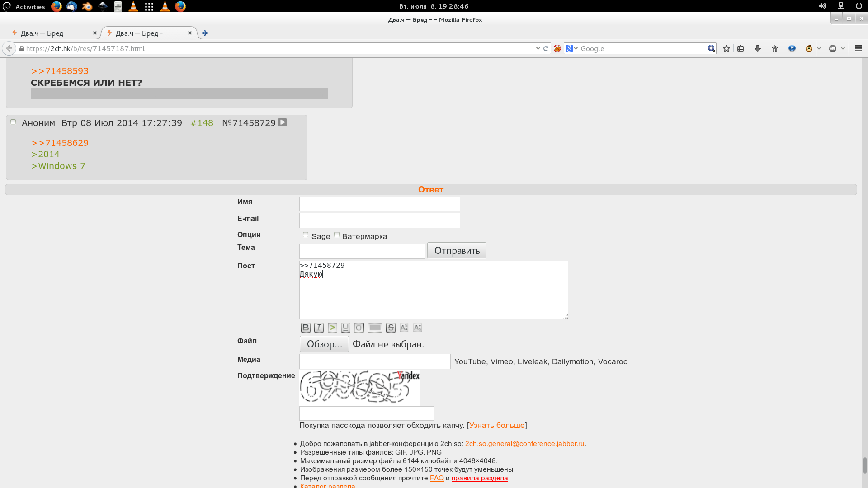Viewport: 868px width, 488px height.
Task: Open the URL bar history dropdown
Action: click(538, 48)
